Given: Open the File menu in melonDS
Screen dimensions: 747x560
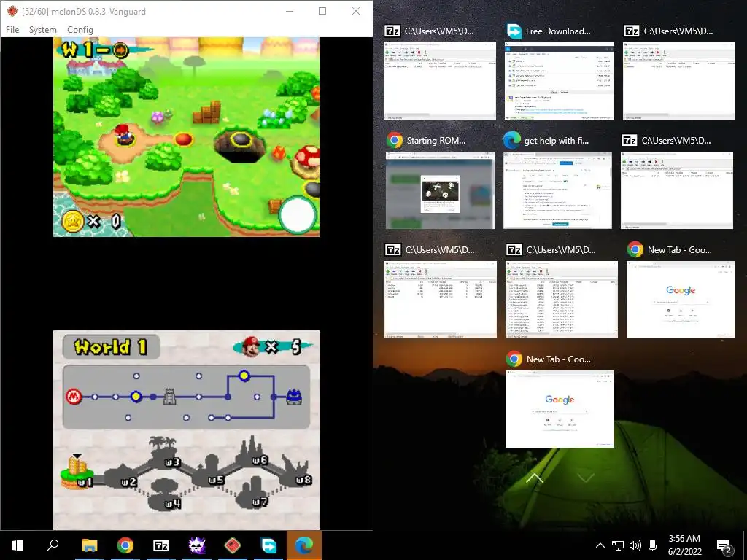Looking at the screenshot, I should pos(12,29).
